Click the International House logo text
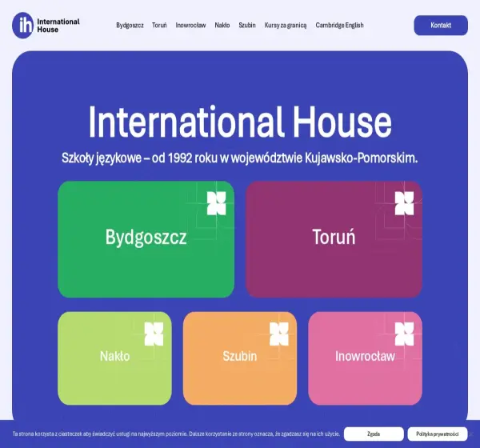Image resolution: width=480 pixels, height=448 pixels. point(58,26)
